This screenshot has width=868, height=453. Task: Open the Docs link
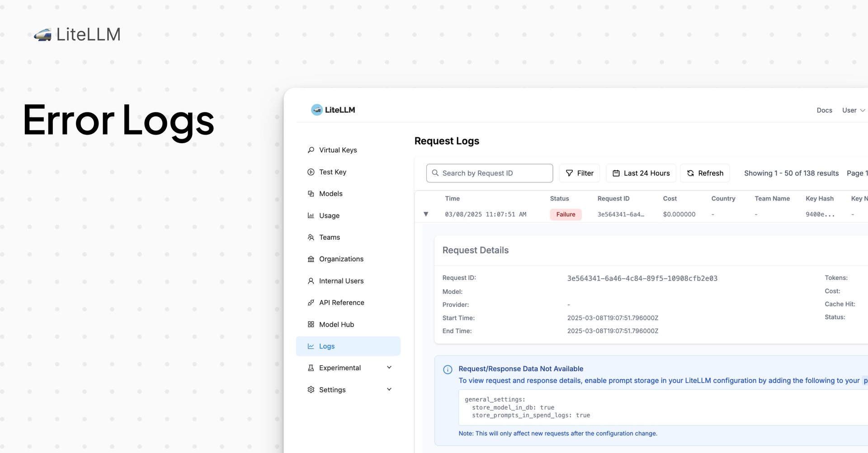(824, 110)
